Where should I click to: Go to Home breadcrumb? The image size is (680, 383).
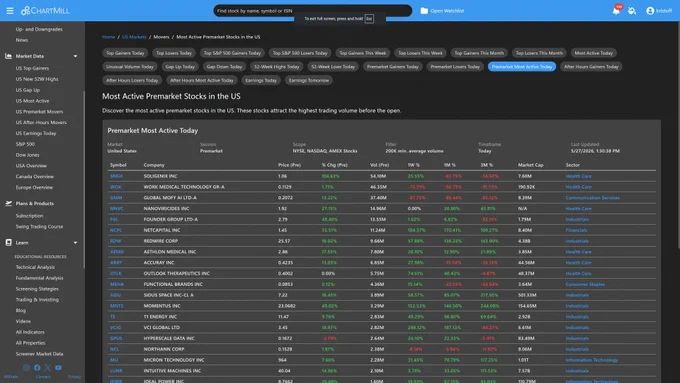pos(108,37)
